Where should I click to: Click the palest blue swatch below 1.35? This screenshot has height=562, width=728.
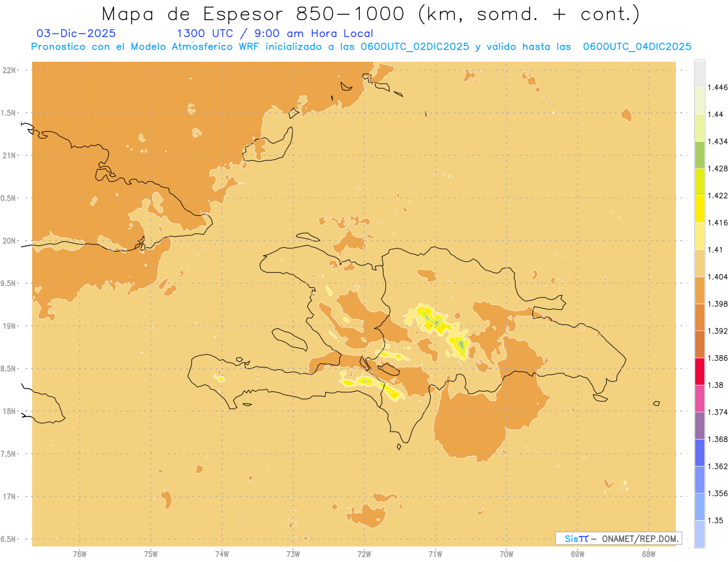click(x=699, y=534)
